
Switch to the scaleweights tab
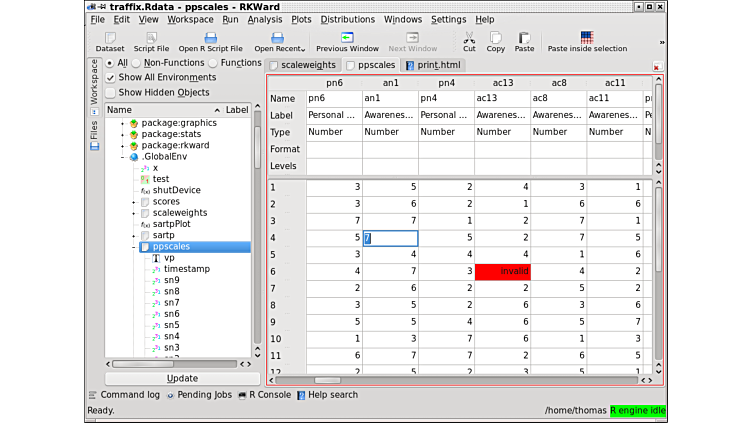click(303, 65)
